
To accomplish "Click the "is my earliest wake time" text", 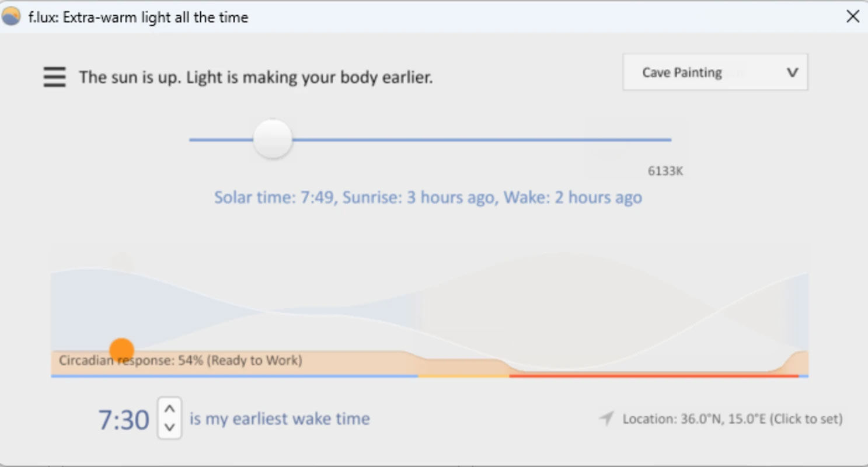I will point(280,419).
